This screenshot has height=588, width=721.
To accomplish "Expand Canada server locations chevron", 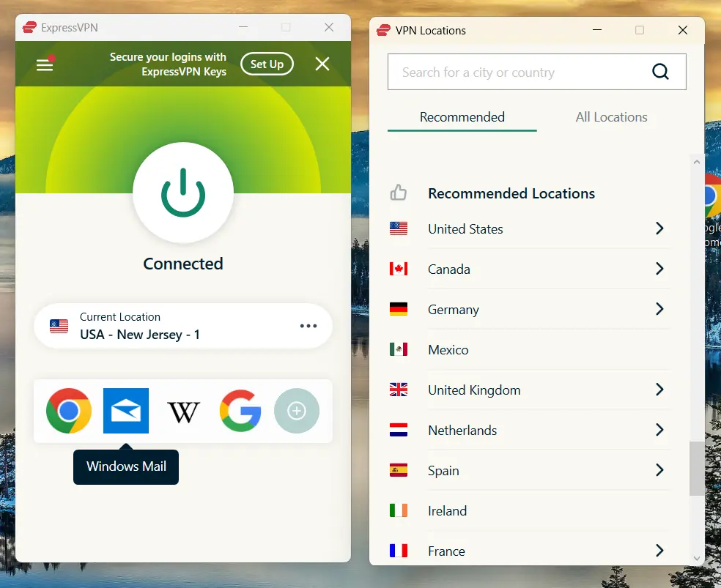I will point(659,269).
